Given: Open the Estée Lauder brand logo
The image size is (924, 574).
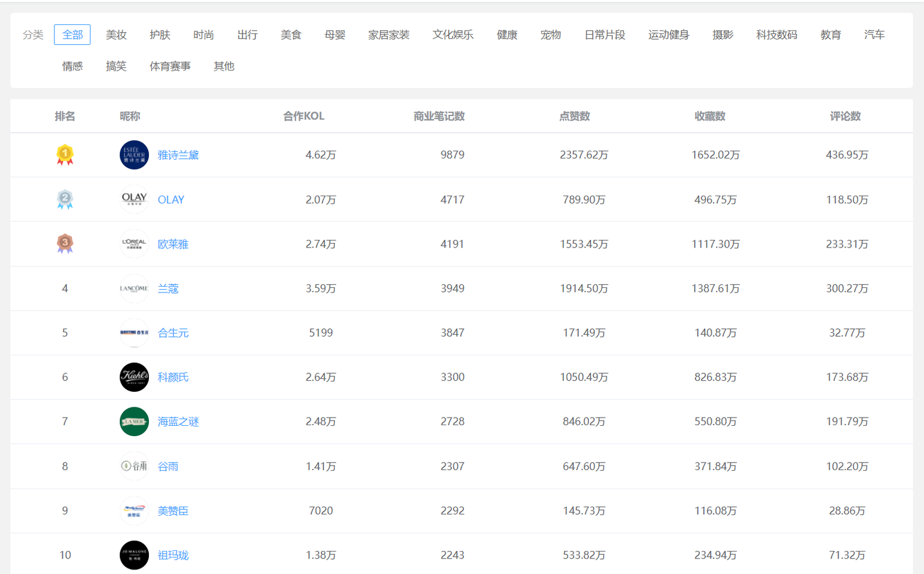Looking at the screenshot, I should 134,155.
